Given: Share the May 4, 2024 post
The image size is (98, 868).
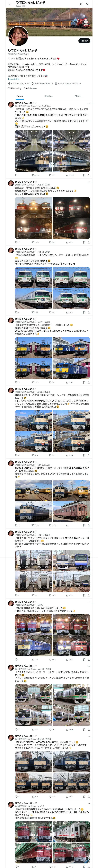Looking at the screenshot, I should point(89,382).
